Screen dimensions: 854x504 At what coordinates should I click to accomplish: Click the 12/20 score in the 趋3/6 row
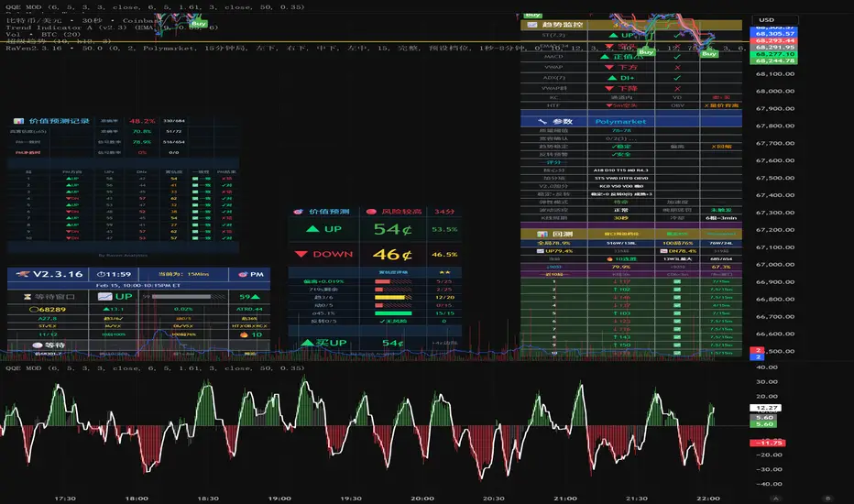pyautogui.click(x=444, y=298)
